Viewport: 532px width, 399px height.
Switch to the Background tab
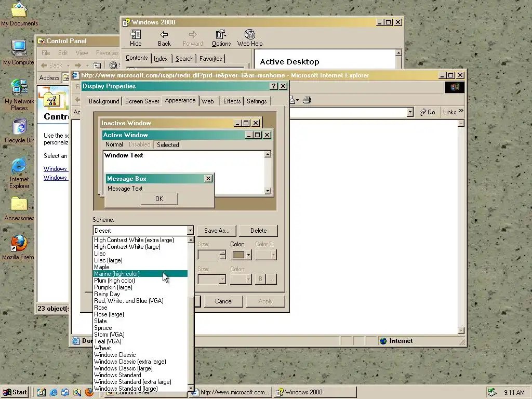pos(104,101)
